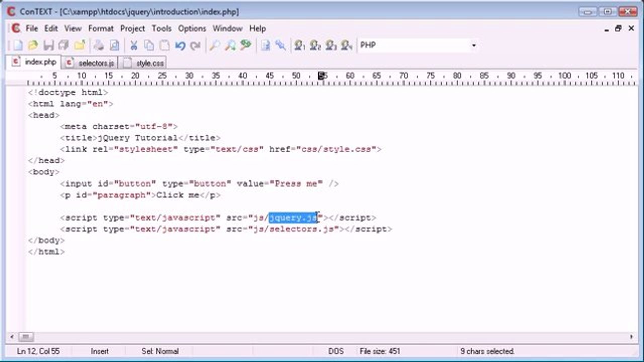The image size is (644, 362).
Task: Open the File menu
Action: 32,28
